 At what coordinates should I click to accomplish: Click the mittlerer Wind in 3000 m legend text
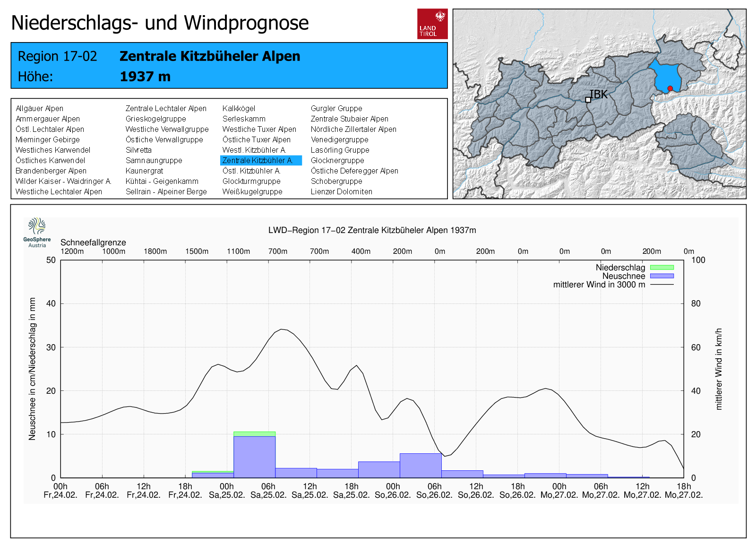599,285
